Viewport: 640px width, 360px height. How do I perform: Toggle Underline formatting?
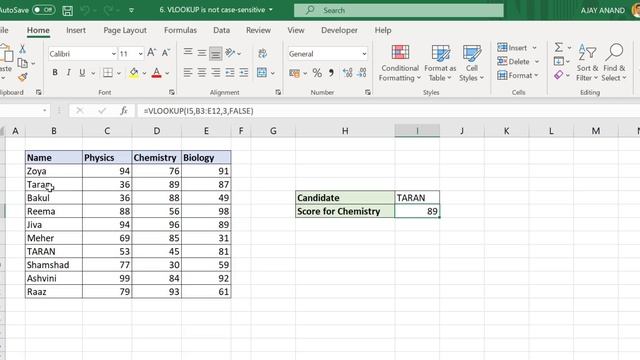tap(82, 73)
